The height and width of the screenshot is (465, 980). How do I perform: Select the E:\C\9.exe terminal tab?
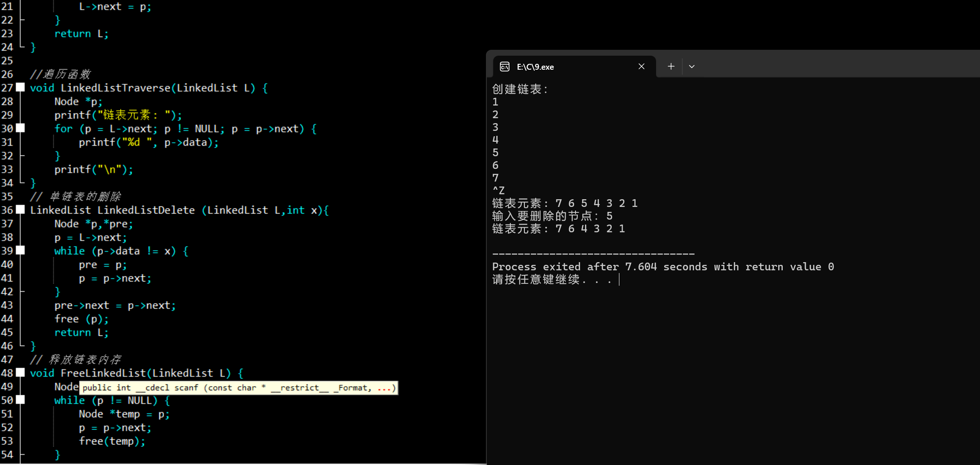pos(575,67)
